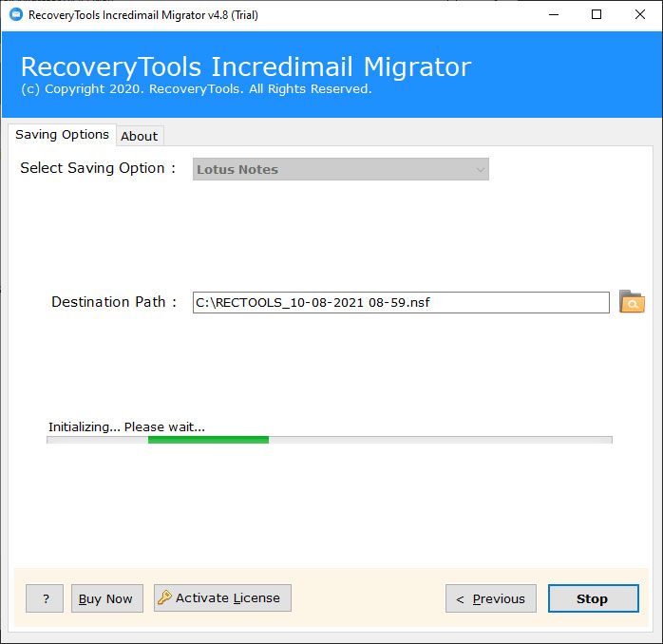
Task: Click the 'Select Saving Option :' label
Action: click(98, 168)
